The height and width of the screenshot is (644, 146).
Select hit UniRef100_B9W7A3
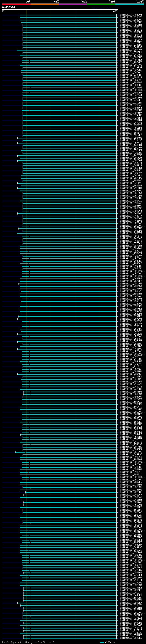coord(131,294)
